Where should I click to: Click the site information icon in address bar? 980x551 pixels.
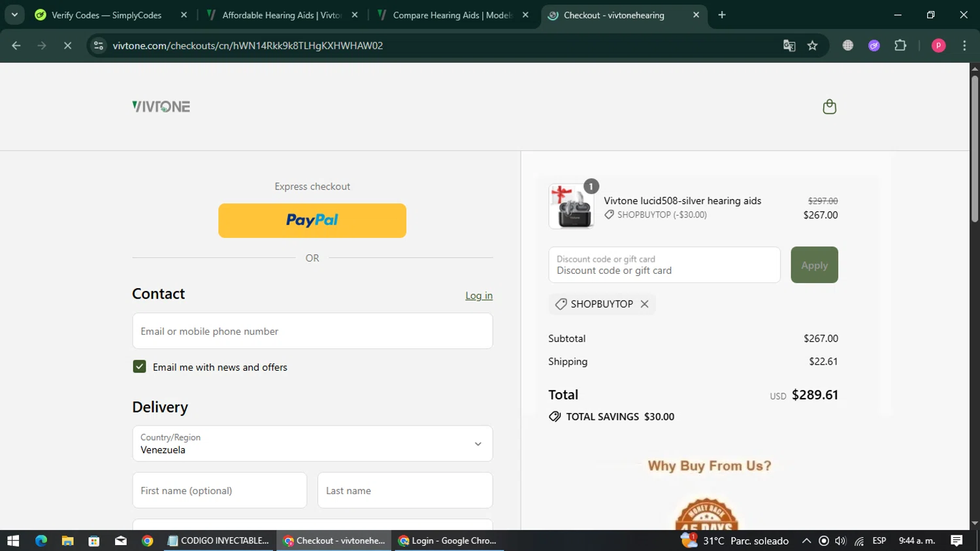99,46
